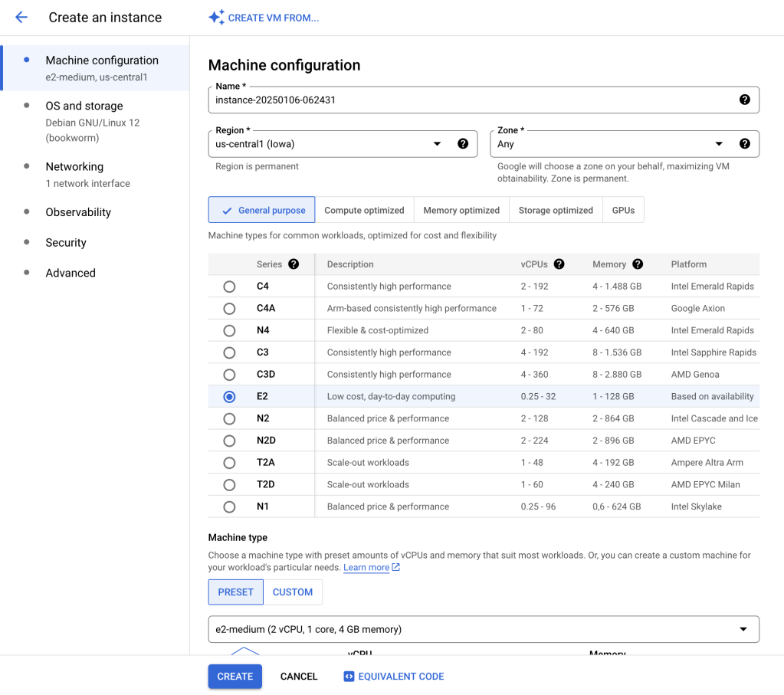This screenshot has height=695, width=784.
Task: Click the sparkle icon beside Create VM From
Action: 216,18
